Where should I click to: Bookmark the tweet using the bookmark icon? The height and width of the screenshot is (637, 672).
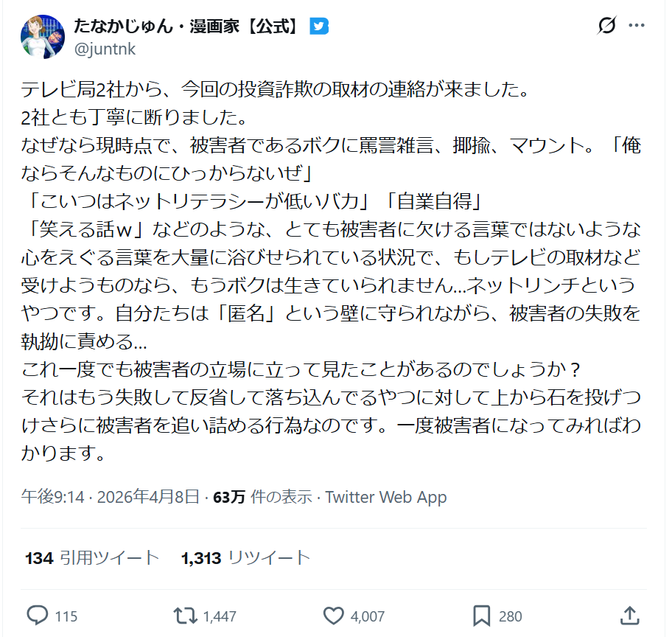[482, 616]
